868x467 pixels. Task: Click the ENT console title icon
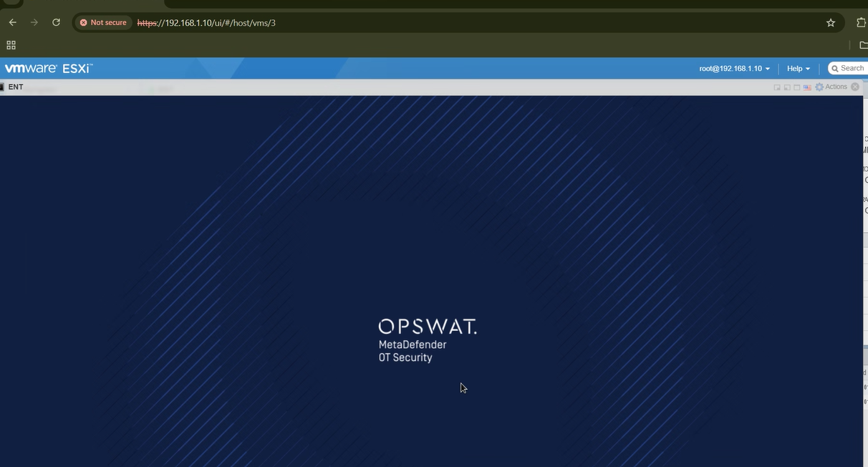pos(2,87)
